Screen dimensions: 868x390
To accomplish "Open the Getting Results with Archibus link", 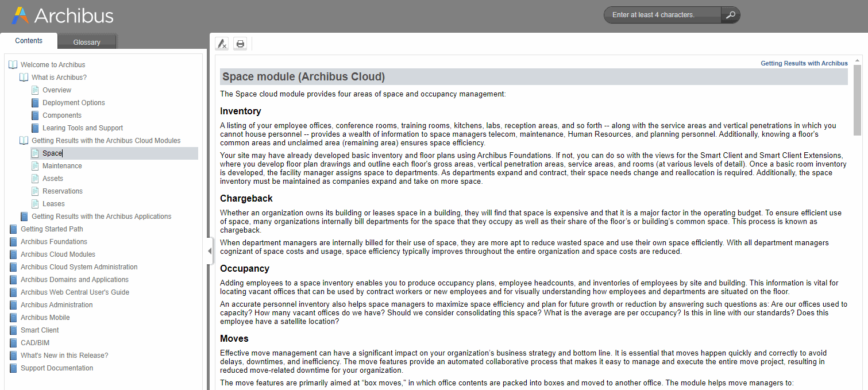I will pyautogui.click(x=804, y=63).
